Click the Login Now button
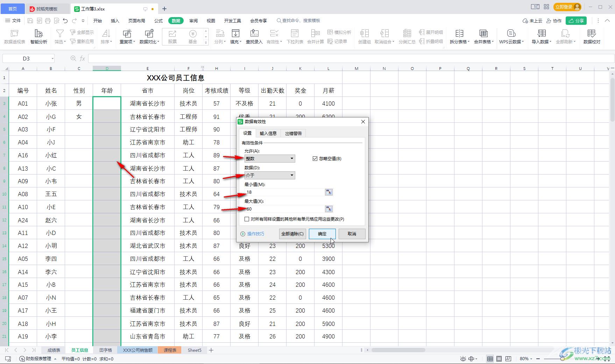 (567, 7)
